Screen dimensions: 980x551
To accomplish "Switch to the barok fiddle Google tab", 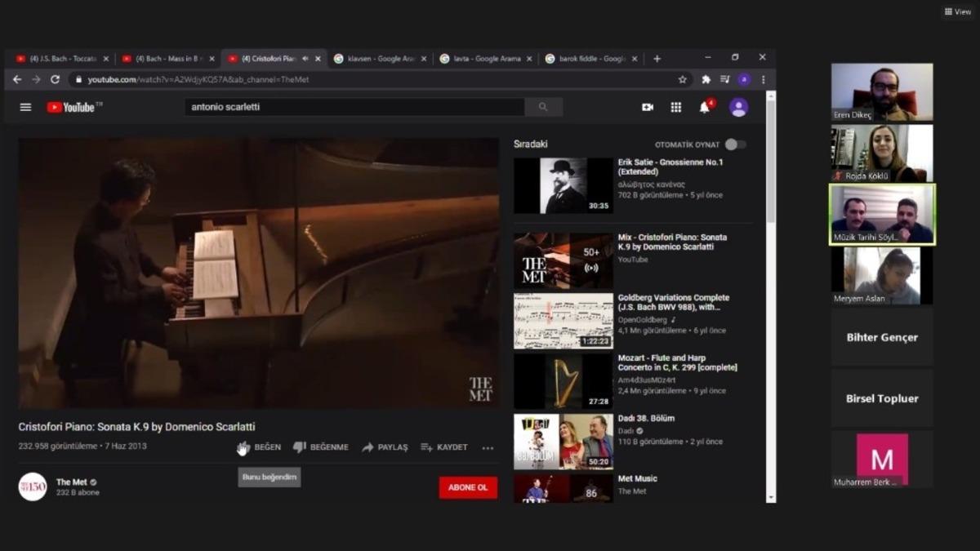I will [588, 58].
